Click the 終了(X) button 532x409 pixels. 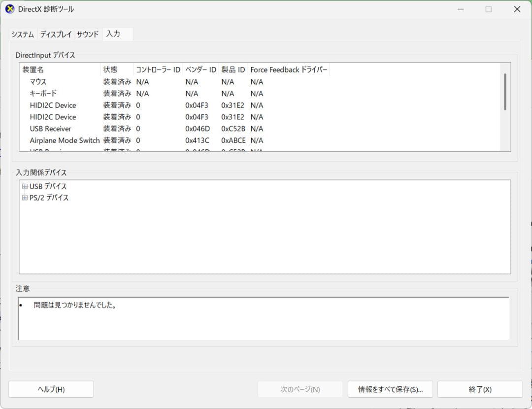coord(480,389)
